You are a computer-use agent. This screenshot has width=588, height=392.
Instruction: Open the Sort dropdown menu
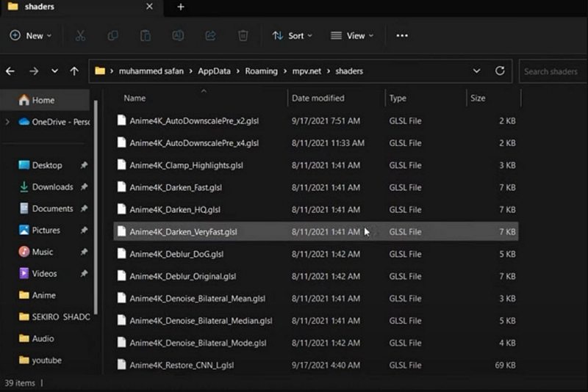pos(292,35)
